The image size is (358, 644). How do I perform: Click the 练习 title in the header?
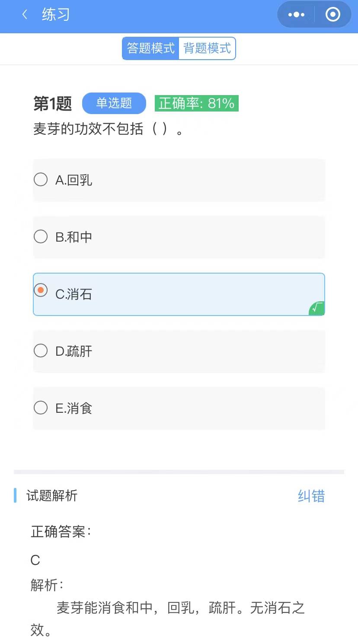[54, 14]
